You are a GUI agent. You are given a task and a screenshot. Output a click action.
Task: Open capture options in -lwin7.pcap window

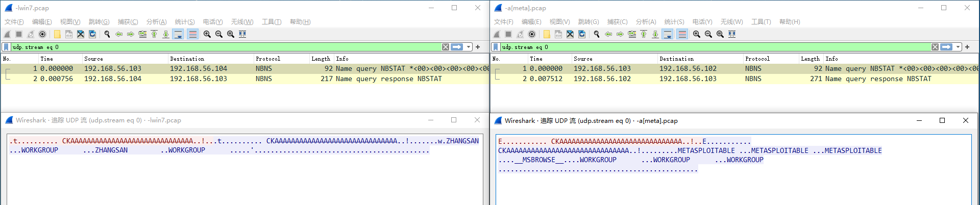click(x=42, y=34)
